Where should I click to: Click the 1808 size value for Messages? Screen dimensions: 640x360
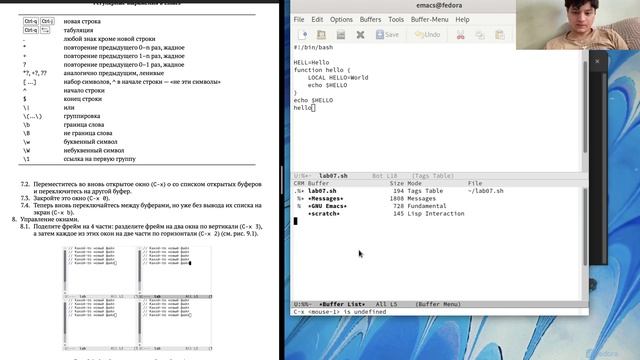pyautogui.click(x=397, y=198)
